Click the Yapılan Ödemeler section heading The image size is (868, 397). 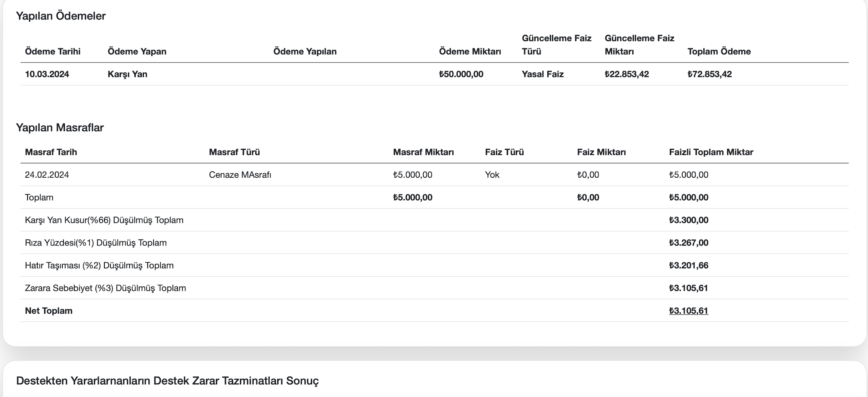[x=61, y=16]
